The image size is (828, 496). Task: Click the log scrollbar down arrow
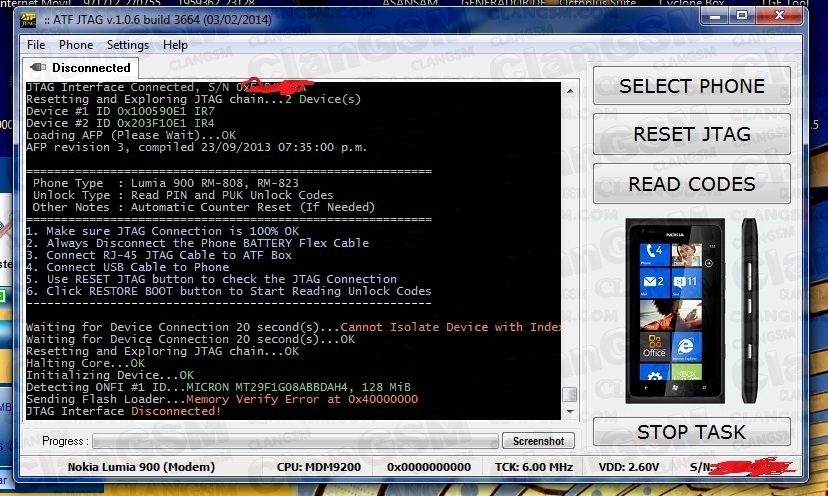tap(570, 411)
